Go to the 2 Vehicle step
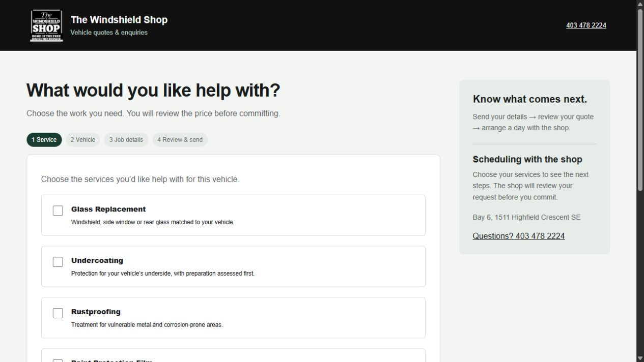 (83, 140)
